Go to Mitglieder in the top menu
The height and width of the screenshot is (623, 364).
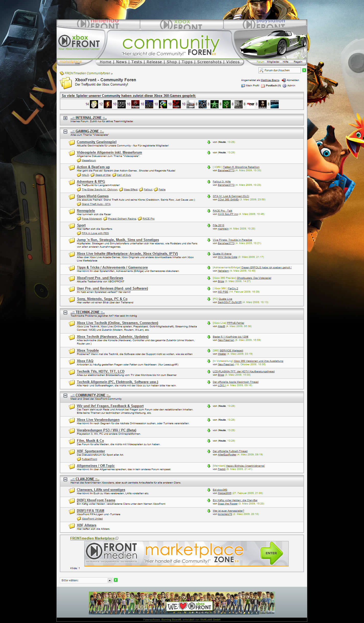tap(273, 62)
